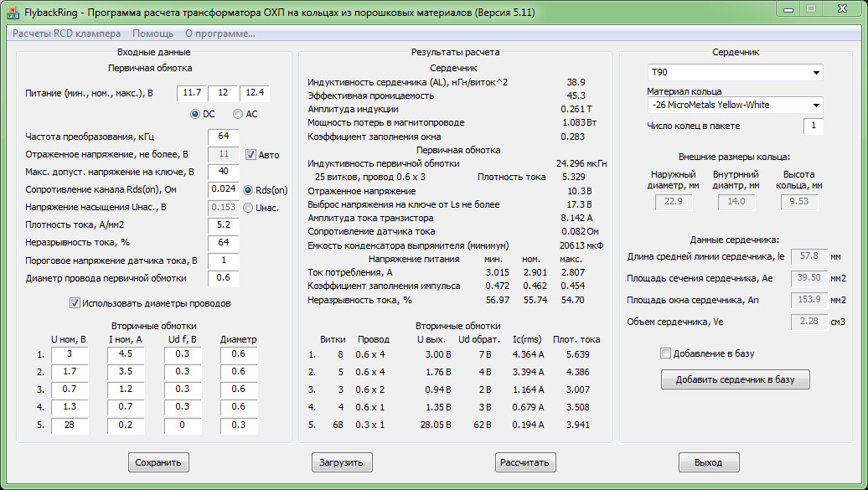868x490 pixels.
Task: Click secondary winding 1 U ном field
Action: point(70,354)
